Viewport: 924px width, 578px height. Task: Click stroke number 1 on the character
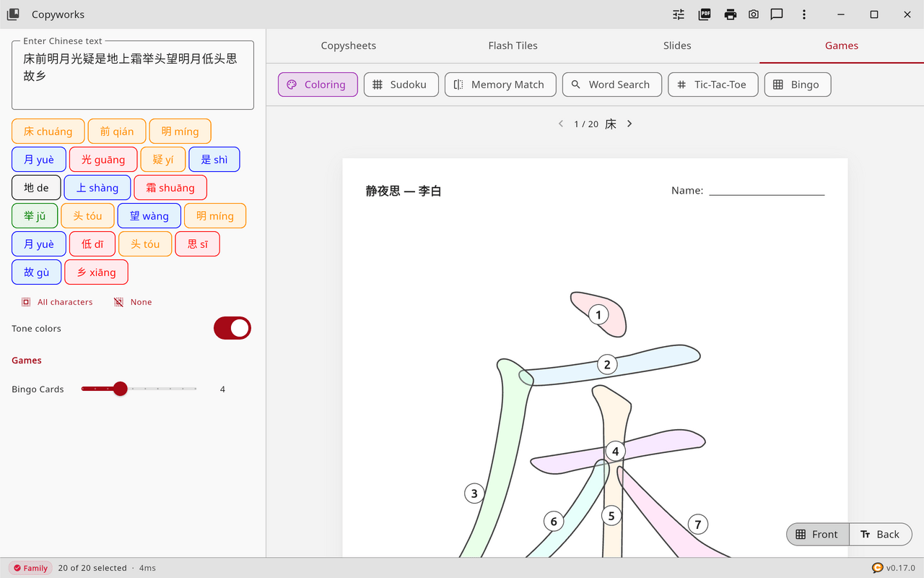point(598,314)
